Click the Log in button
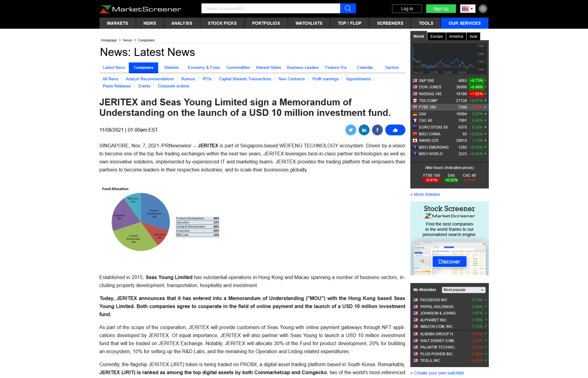Image resolution: width=588 pixels, height=378 pixels. 407,8
